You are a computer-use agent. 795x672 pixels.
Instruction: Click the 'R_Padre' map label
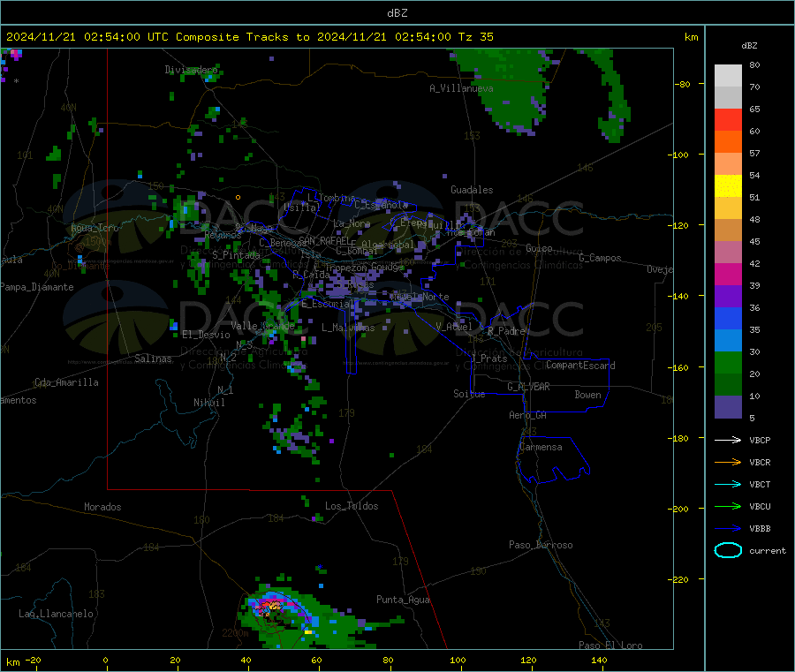click(x=506, y=331)
